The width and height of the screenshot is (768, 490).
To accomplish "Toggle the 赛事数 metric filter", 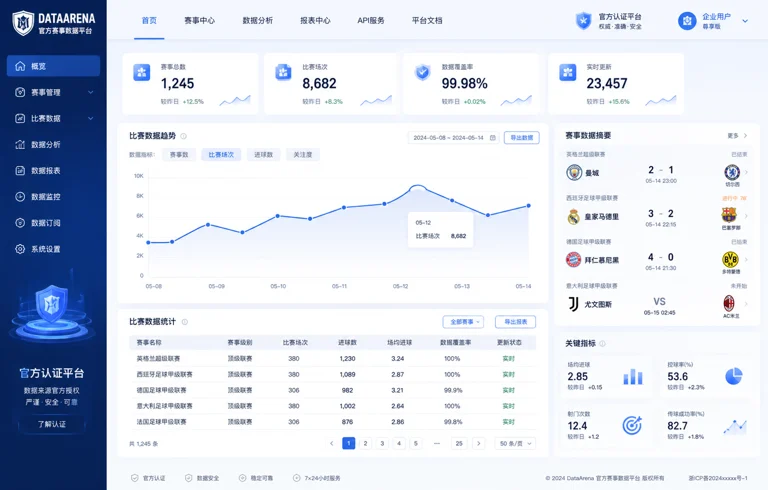I will 179,155.
